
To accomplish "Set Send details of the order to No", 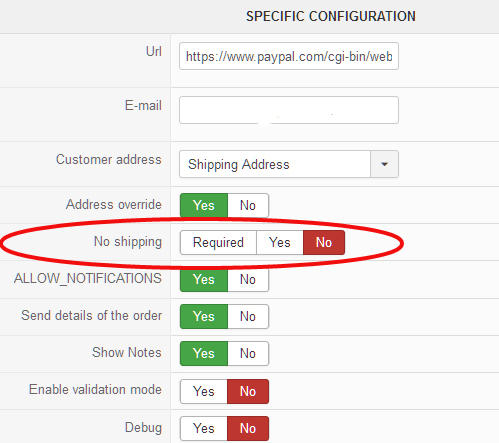I will [248, 316].
